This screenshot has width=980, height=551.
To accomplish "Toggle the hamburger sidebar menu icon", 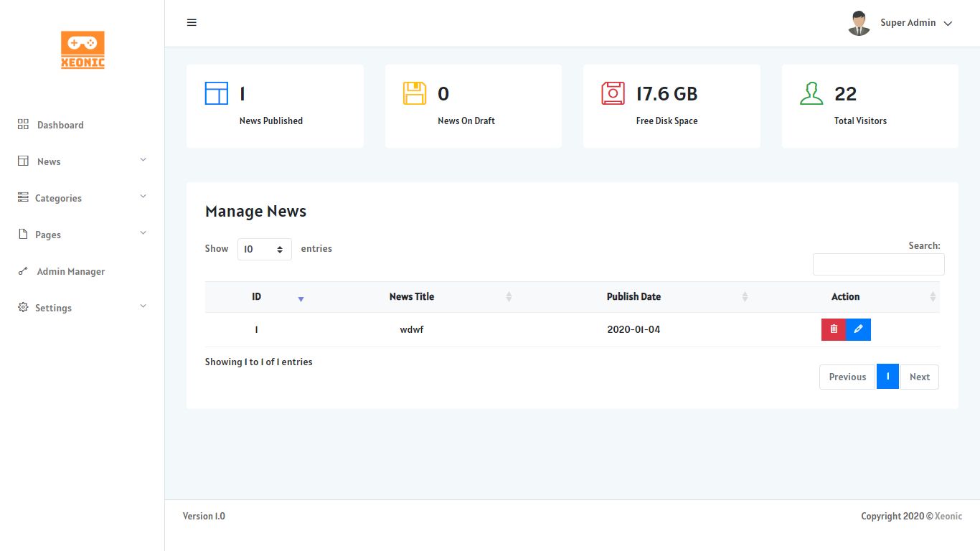I will [x=192, y=22].
